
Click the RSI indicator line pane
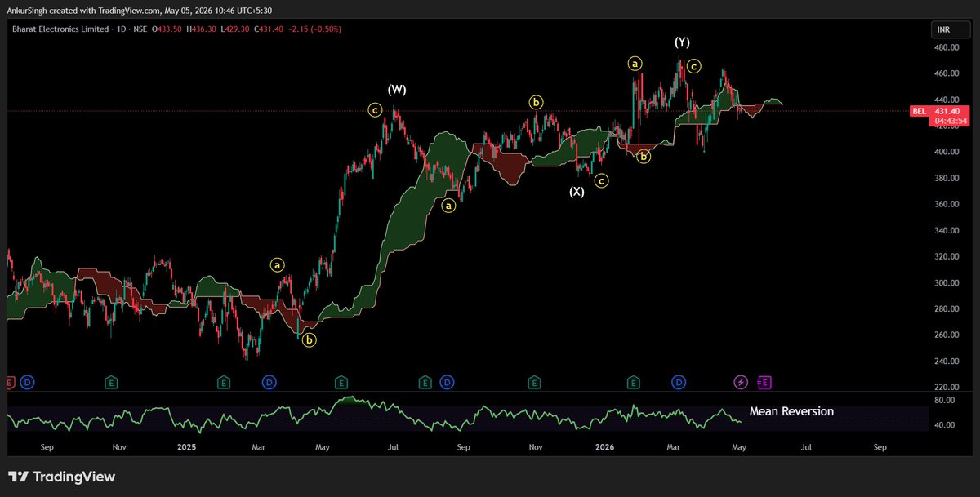[467, 413]
